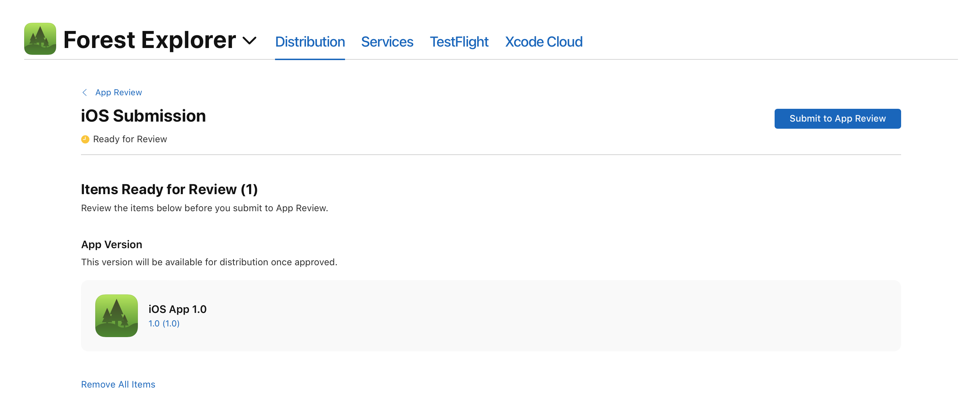Switch to the Services tab

(x=387, y=42)
